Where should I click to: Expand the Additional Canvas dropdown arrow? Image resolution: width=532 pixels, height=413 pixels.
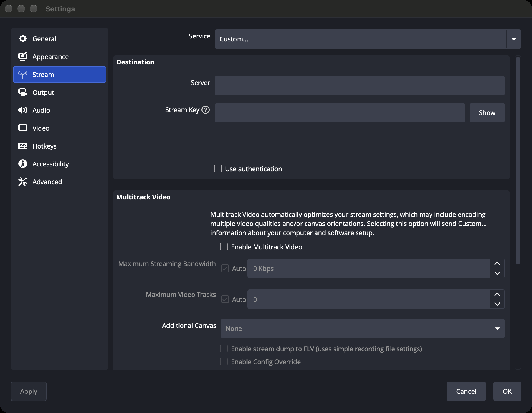coord(497,328)
